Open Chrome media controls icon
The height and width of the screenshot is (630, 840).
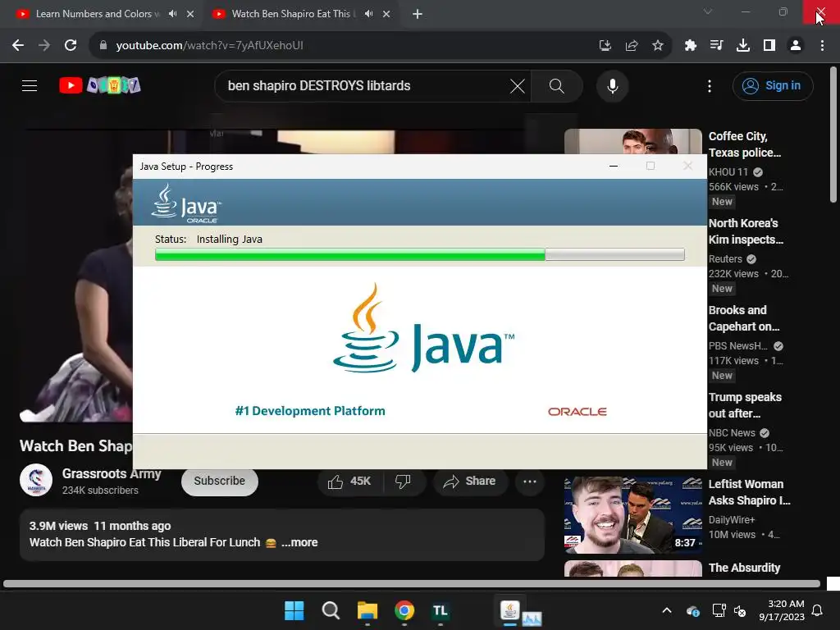click(x=716, y=46)
